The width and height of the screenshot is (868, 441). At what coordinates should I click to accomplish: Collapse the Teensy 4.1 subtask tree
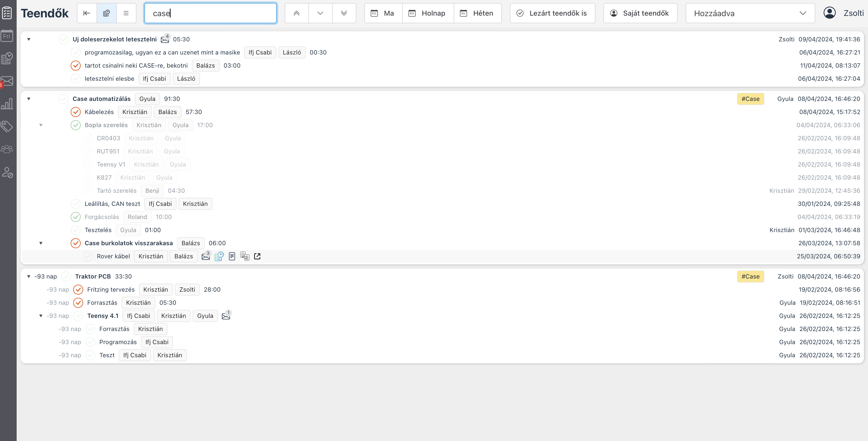tap(41, 316)
